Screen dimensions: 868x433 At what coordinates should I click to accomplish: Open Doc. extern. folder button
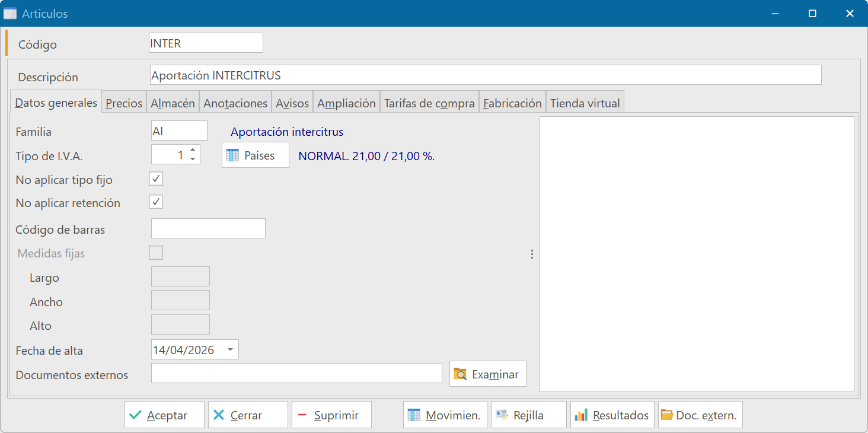700,415
